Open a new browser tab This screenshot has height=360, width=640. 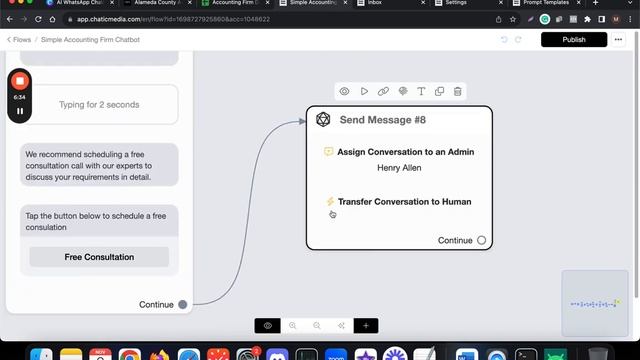[x=596, y=2]
